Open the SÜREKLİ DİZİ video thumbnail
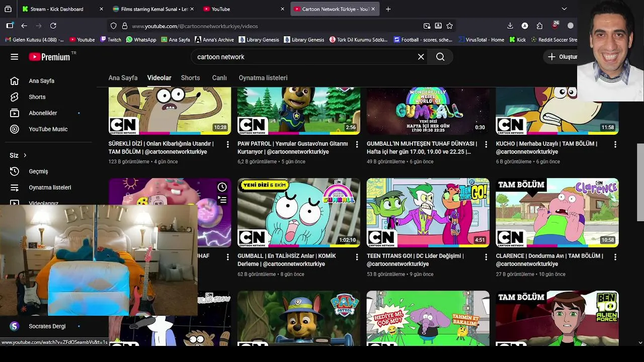 (x=170, y=111)
